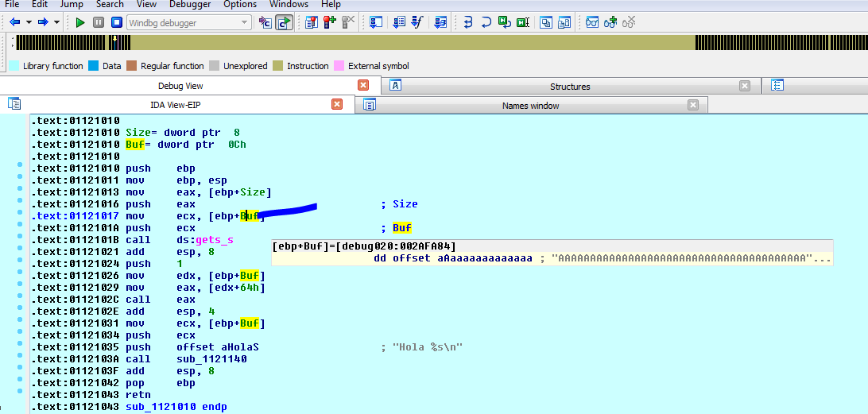Open the Windbg debugger dropdown
868x414 pixels.
coord(244,23)
